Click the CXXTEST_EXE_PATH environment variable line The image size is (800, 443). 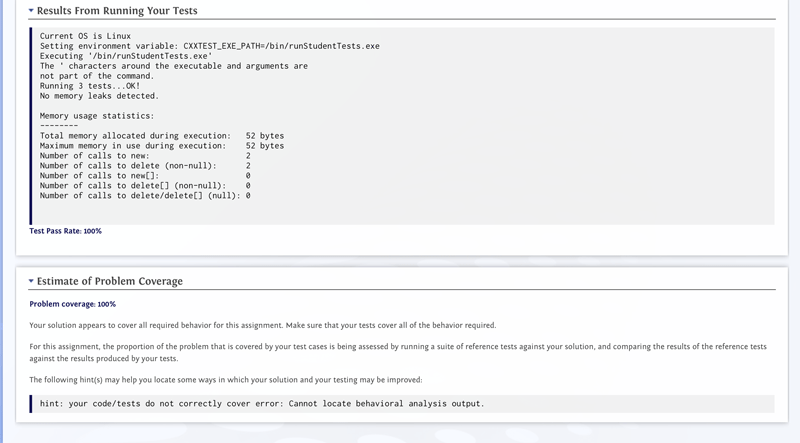210,46
